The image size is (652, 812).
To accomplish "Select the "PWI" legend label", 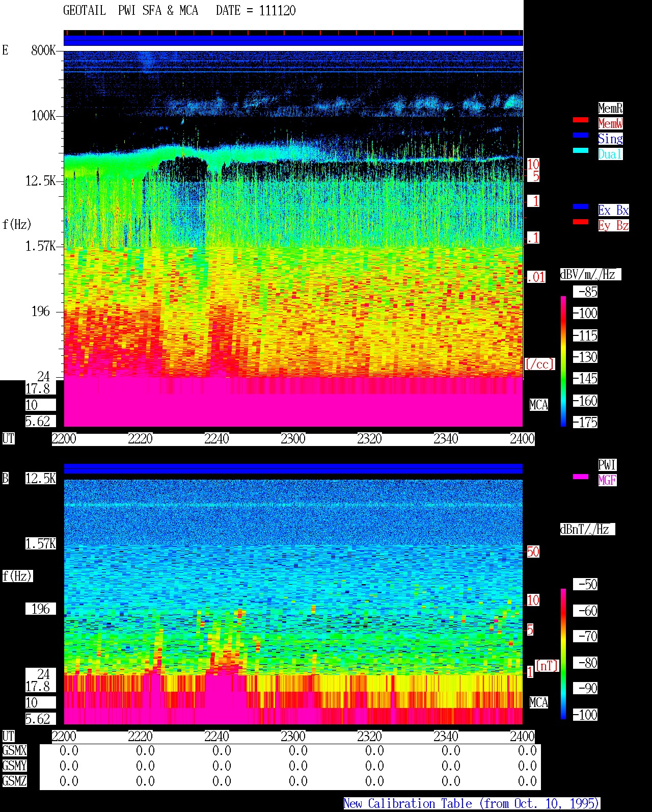I will pyautogui.click(x=607, y=465).
